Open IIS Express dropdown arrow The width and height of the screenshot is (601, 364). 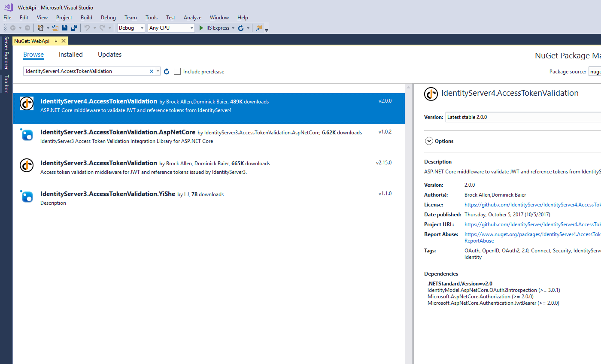pyautogui.click(x=233, y=28)
